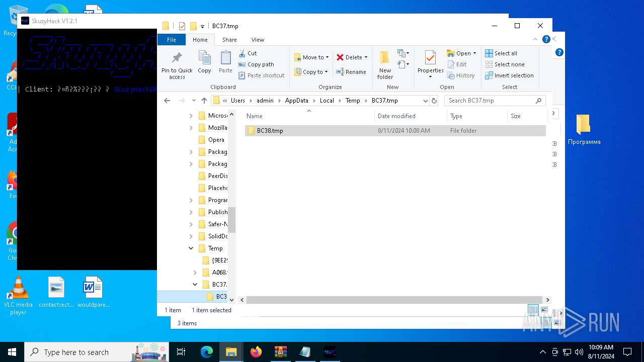Collapse the Temp tree node
The height and width of the screenshot is (362, 644).
pyautogui.click(x=191, y=248)
